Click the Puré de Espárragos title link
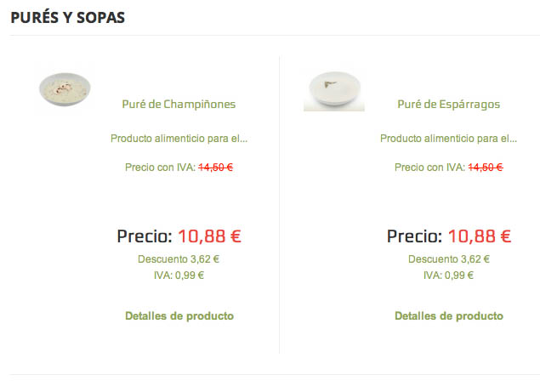This screenshot has width=540, height=392. (x=448, y=104)
